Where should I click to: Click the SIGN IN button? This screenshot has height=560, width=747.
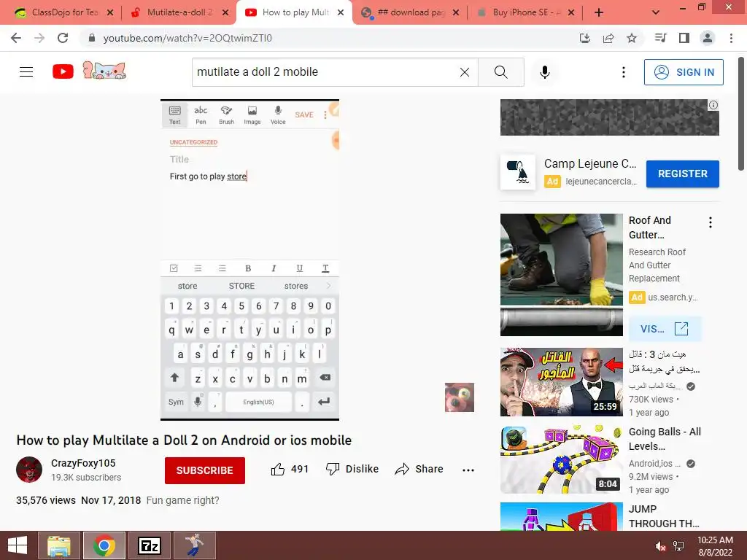[684, 72]
